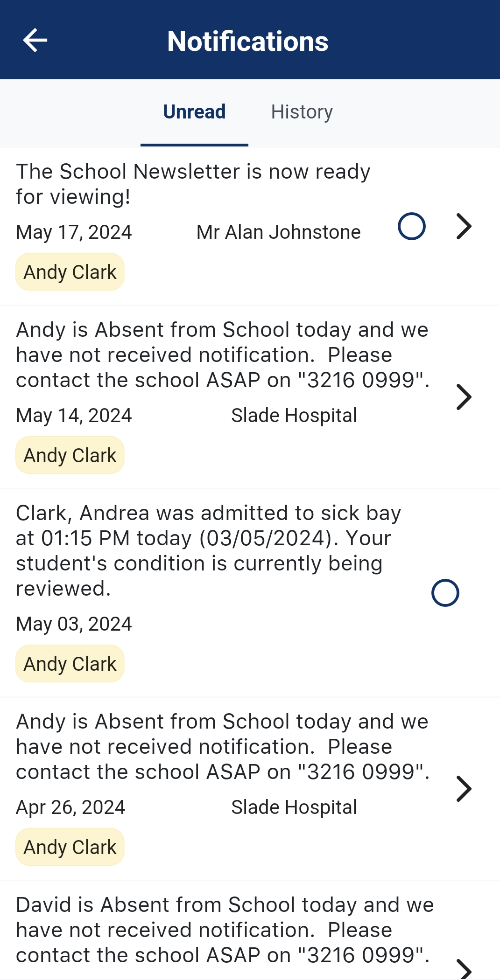Open May 14 absence notice chevron
This screenshot has width=500, height=980.
coord(463,397)
